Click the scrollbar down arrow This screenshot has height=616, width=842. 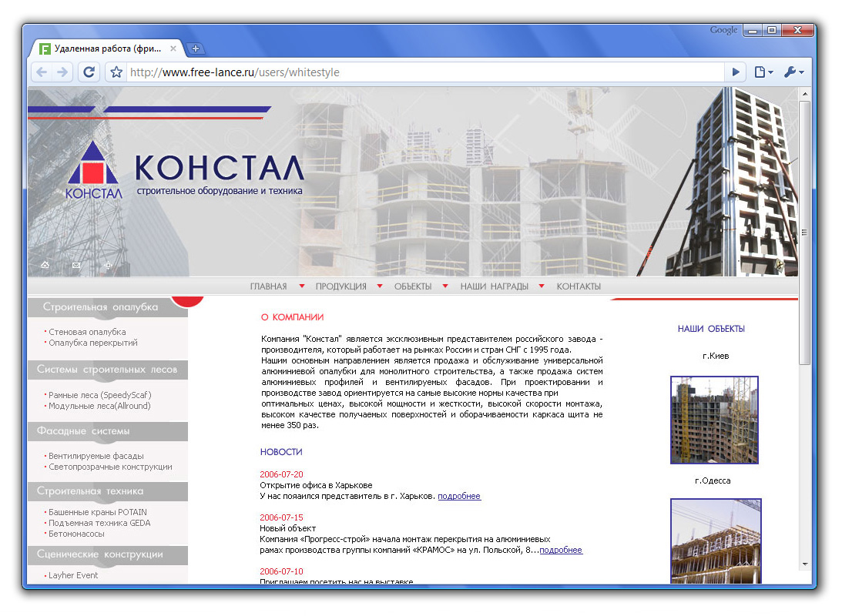[805, 564]
